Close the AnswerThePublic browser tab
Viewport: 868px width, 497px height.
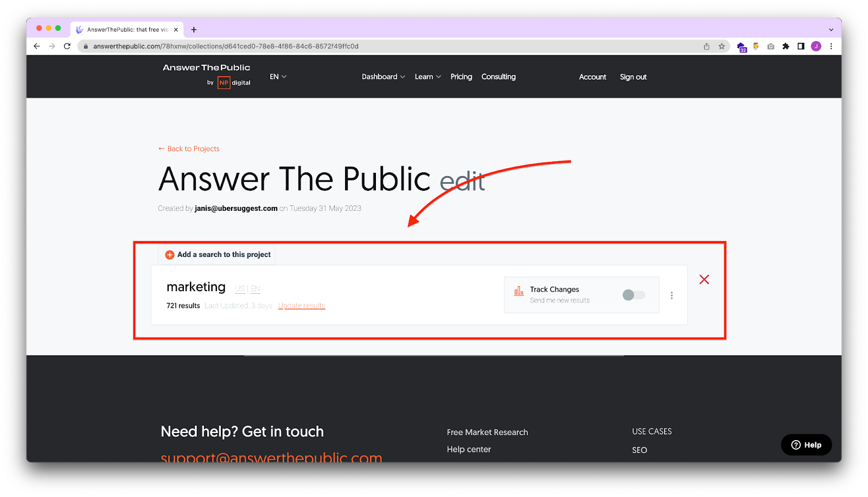(176, 30)
